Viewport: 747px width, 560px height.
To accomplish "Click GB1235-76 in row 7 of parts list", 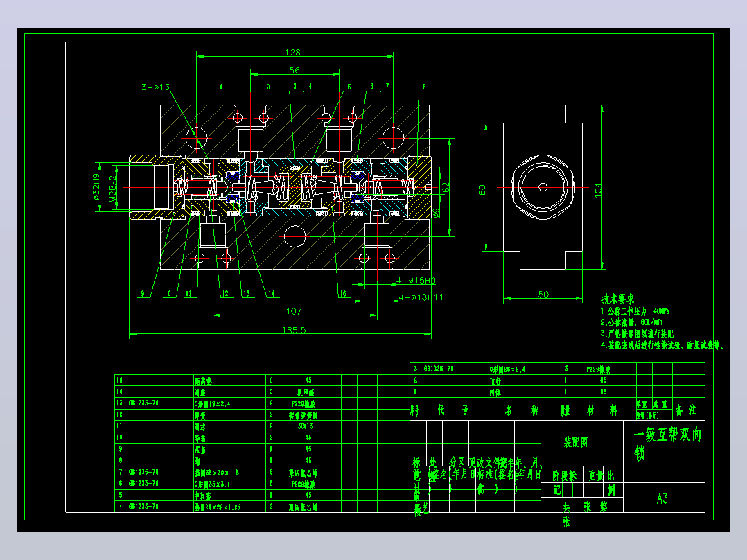I will click(143, 472).
